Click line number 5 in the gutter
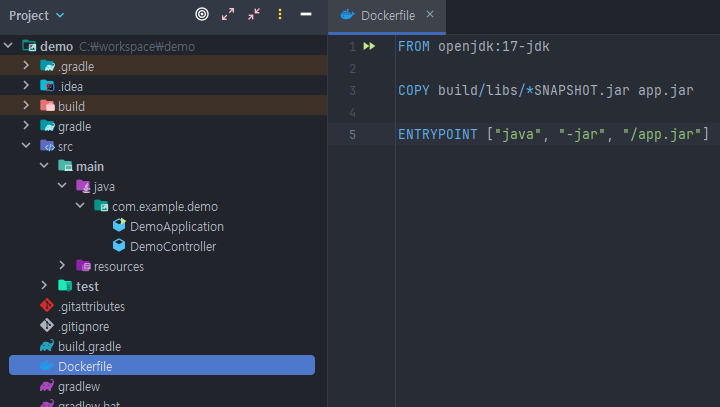Image resolution: width=720 pixels, height=407 pixels. (x=352, y=135)
